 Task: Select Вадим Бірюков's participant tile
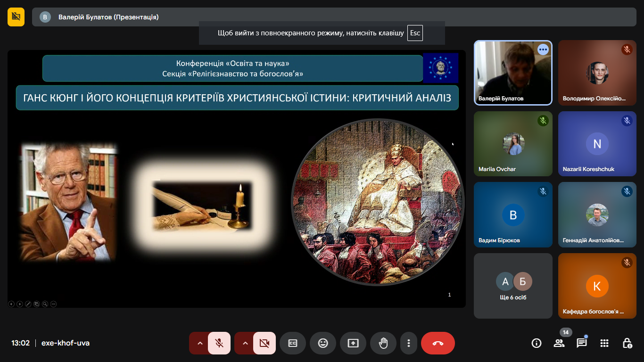pos(513,214)
